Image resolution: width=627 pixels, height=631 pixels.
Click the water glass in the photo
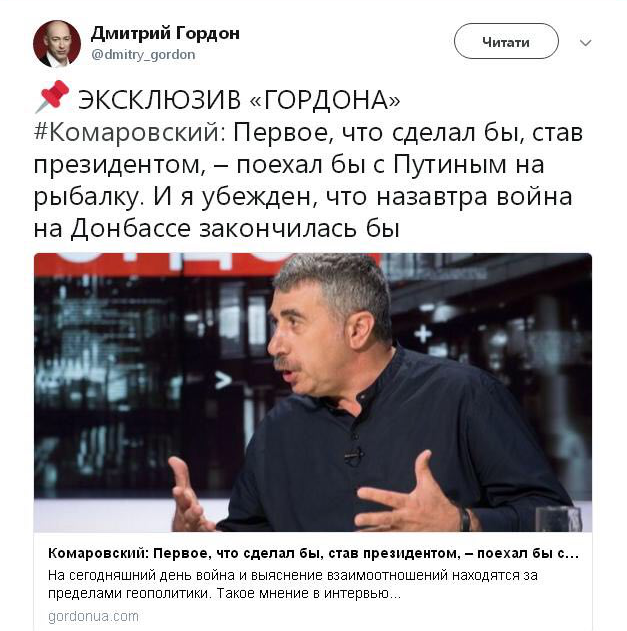tap(558, 518)
